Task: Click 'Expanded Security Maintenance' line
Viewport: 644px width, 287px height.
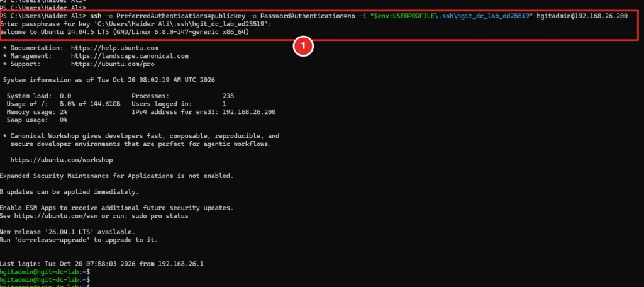Action: tap(116, 176)
